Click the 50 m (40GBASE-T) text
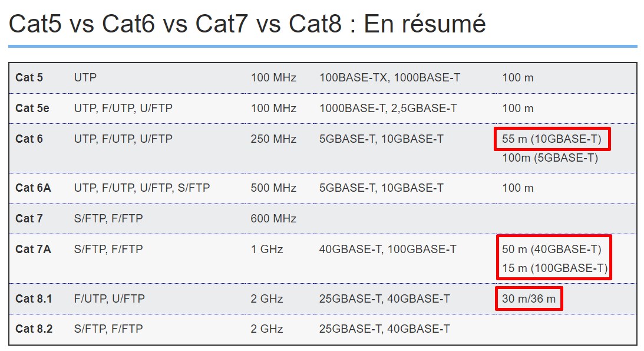This screenshot has width=644, height=351. click(x=551, y=249)
